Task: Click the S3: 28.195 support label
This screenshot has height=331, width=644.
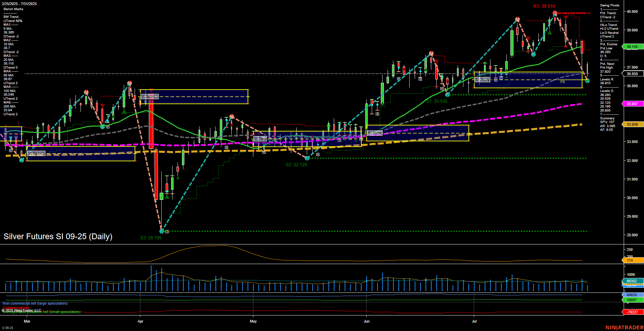Action: (151, 238)
